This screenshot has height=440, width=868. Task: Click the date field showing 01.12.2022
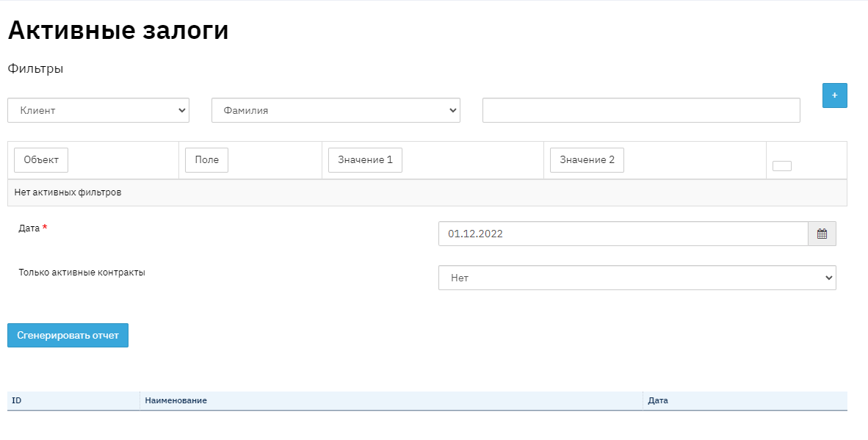point(623,234)
